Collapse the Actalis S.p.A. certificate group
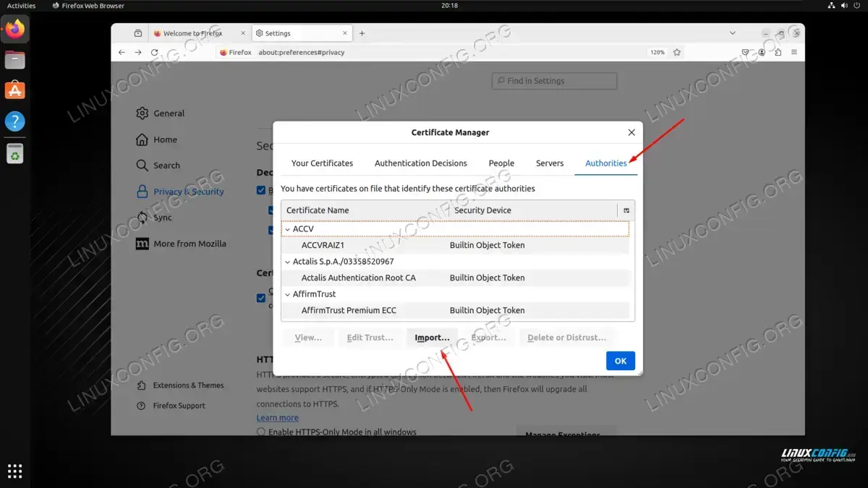 (x=287, y=262)
